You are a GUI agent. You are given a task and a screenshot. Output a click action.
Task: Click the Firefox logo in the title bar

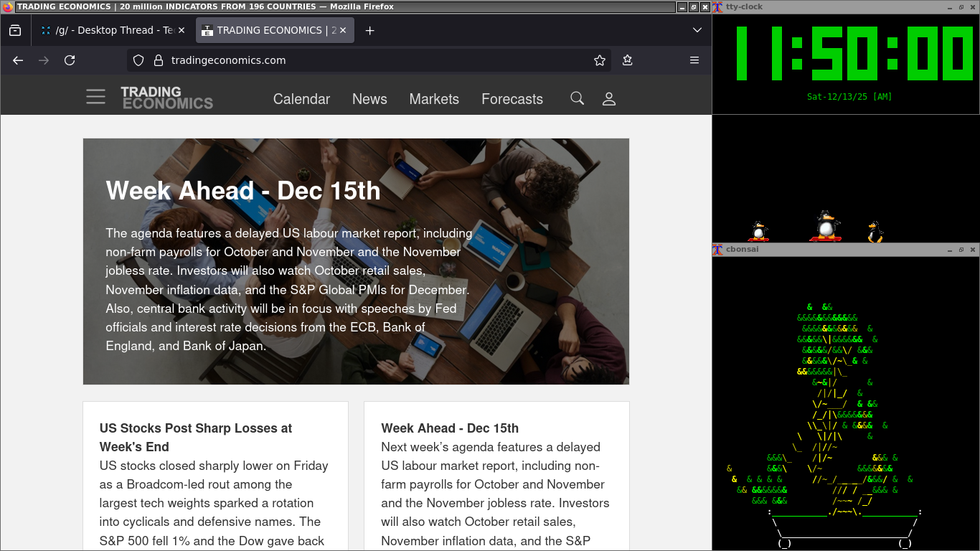tap(7, 6)
